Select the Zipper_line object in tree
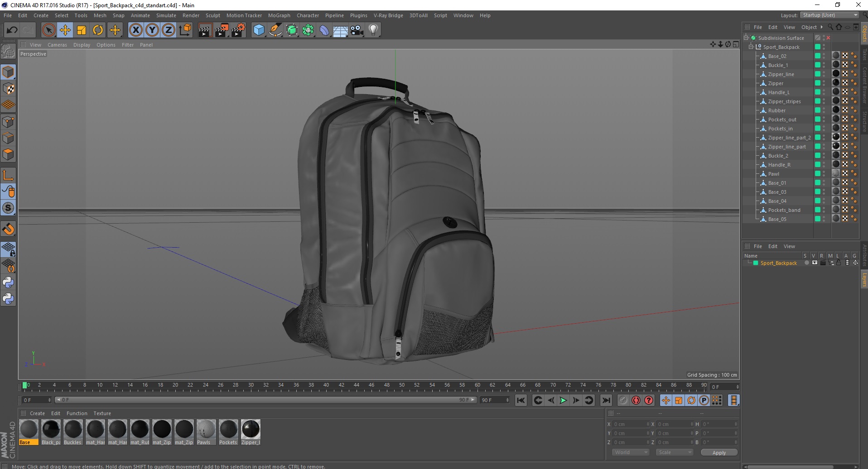 (x=781, y=74)
